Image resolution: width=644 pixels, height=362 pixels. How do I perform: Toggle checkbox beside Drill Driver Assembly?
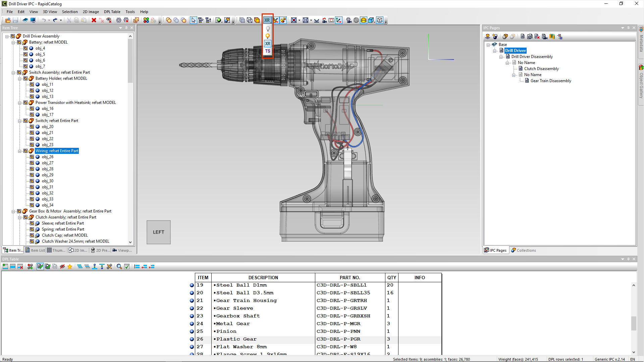(x=13, y=36)
